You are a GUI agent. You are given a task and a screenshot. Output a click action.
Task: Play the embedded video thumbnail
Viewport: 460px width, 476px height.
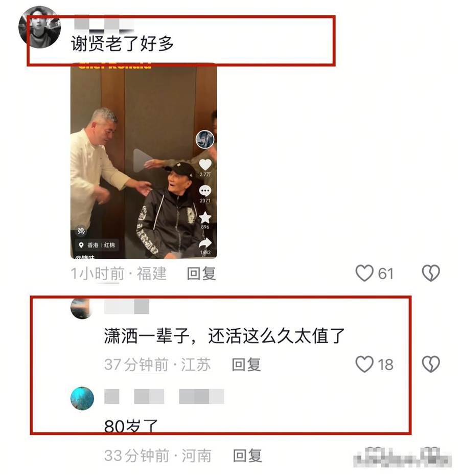click(x=143, y=161)
